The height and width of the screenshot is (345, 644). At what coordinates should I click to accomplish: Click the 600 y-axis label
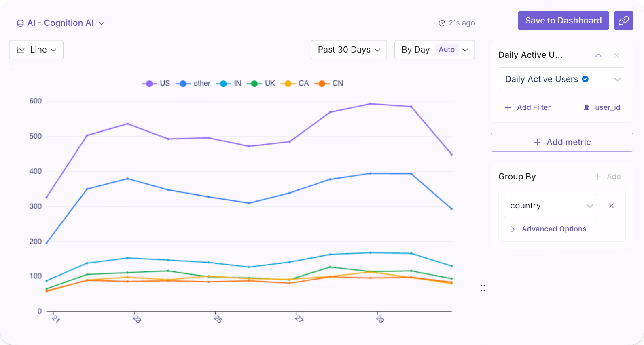tap(36, 101)
